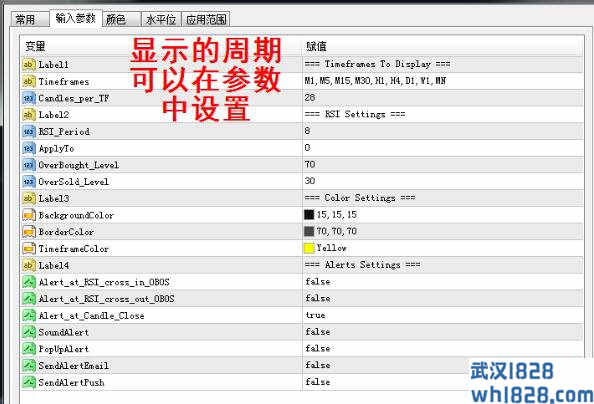Viewport: 594px width, 404px height.
Task: Edit the Timeframes value M1,M5,M15 field
Action: pos(442,81)
